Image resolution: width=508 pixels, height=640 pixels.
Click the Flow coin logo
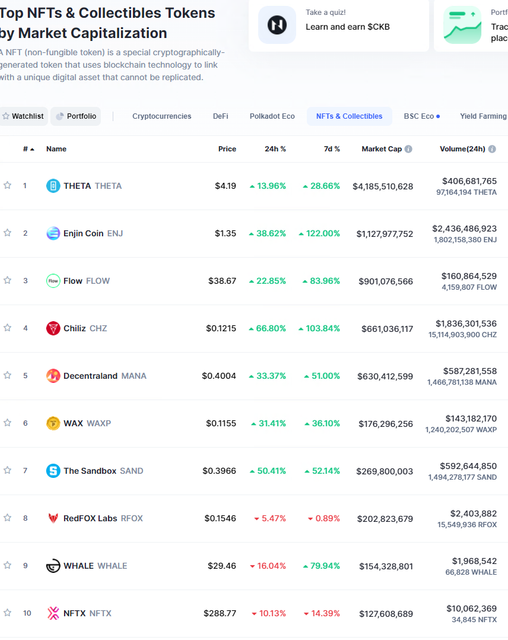pos(53,281)
